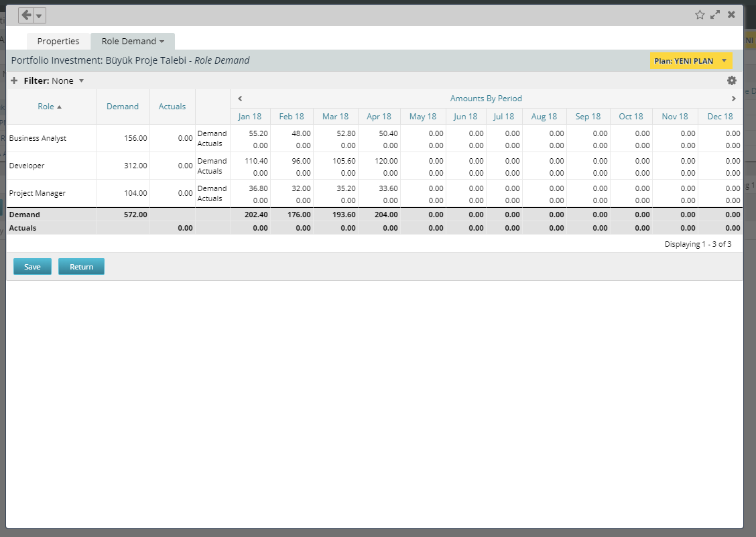The height and width of the screenshot is (537, 756).
Task: Switch to the Properties tab
Action: coord(58,41)
